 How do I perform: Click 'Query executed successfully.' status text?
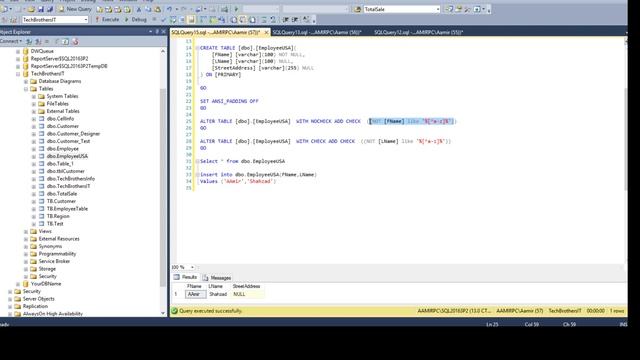click(x=211, y=311)
